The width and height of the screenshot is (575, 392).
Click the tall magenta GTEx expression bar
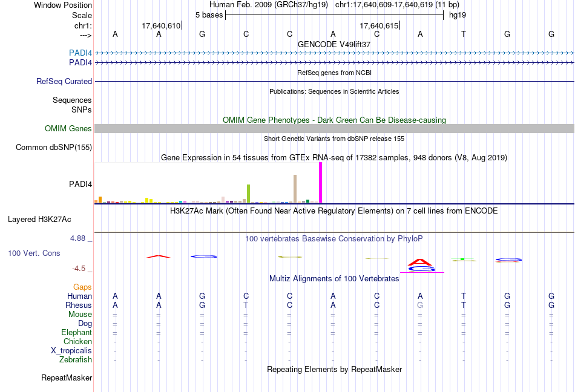coord(321,183)
